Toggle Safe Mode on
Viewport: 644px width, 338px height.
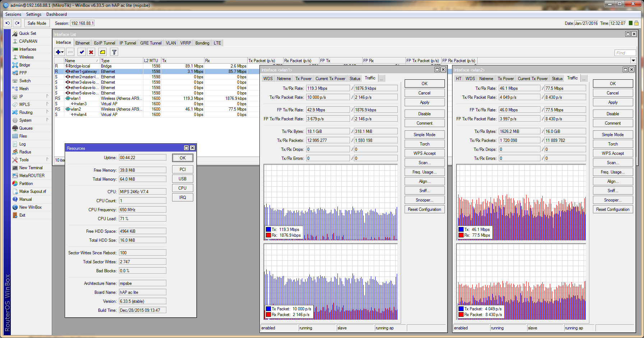(x=37, y=23)
